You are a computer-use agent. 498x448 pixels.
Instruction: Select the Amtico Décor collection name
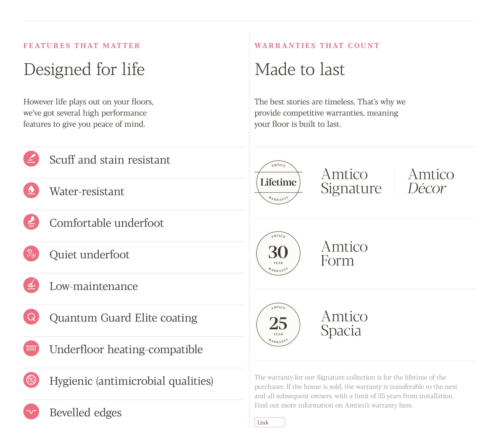point(430,181)
